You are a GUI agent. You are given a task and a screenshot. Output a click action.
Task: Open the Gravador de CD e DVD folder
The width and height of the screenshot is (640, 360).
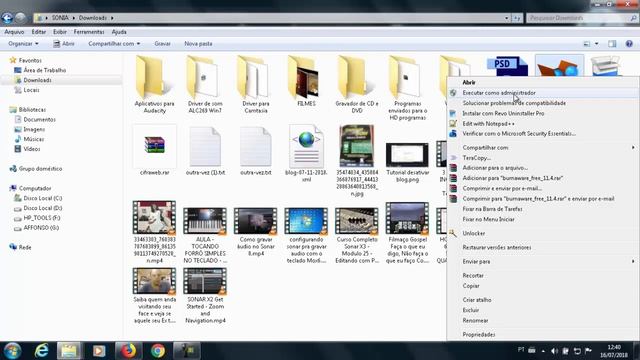click(x=357, y=85)
